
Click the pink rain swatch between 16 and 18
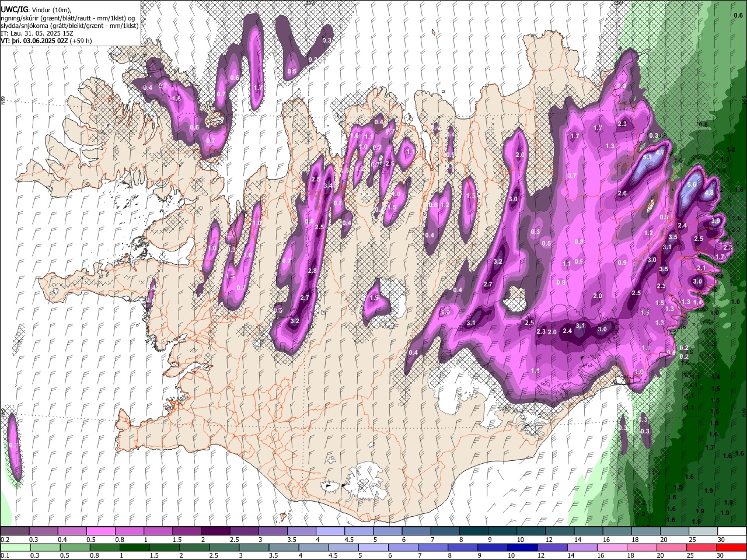[x=612, y=547]
